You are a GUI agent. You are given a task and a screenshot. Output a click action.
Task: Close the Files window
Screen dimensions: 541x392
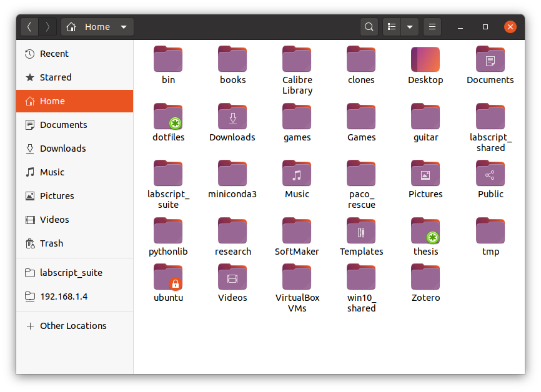point(510,27)
